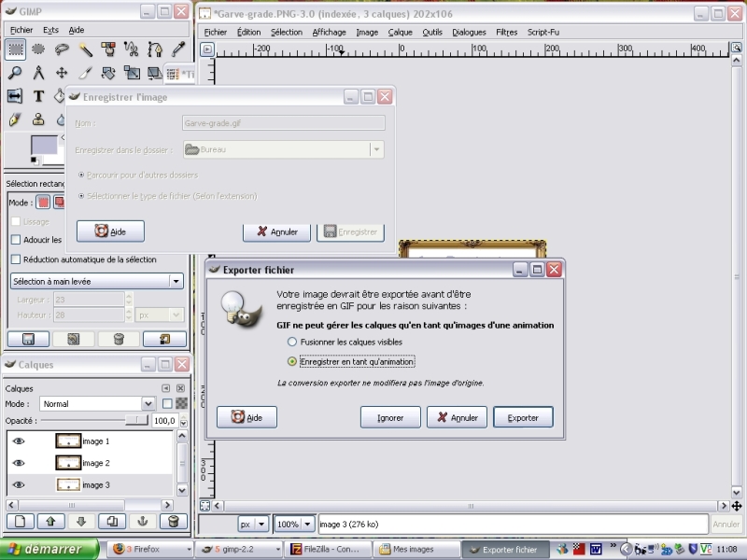747x560 pixels.
Task: Click the reset tool options icon
Action: tap(164, 339)
